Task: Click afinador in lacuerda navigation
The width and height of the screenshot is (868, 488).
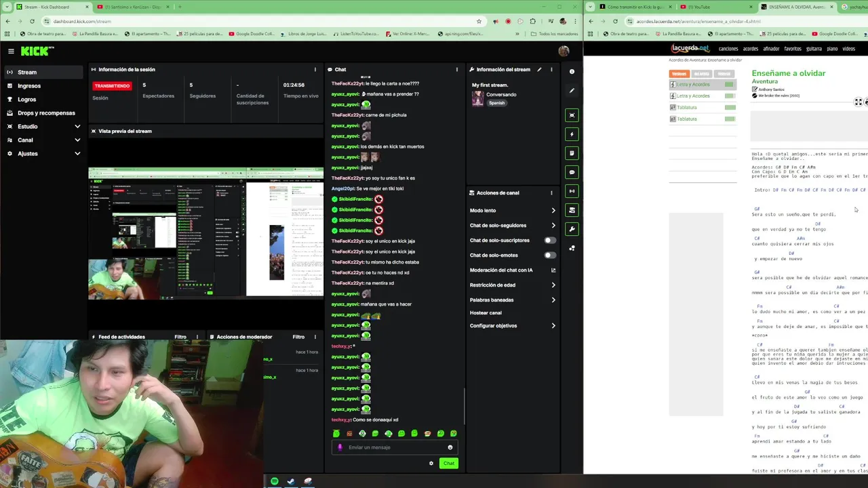Action: pyautogui.click(x=771, y=49)
